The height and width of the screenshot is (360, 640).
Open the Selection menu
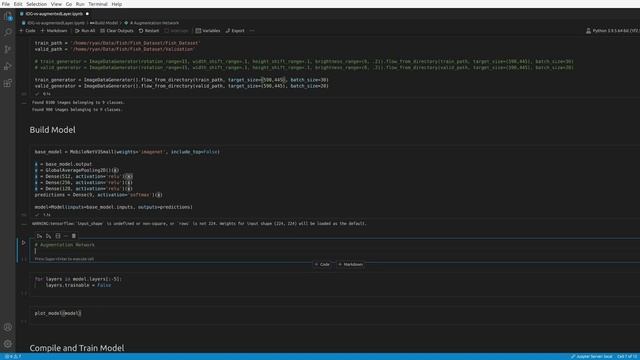click(37, 4)
